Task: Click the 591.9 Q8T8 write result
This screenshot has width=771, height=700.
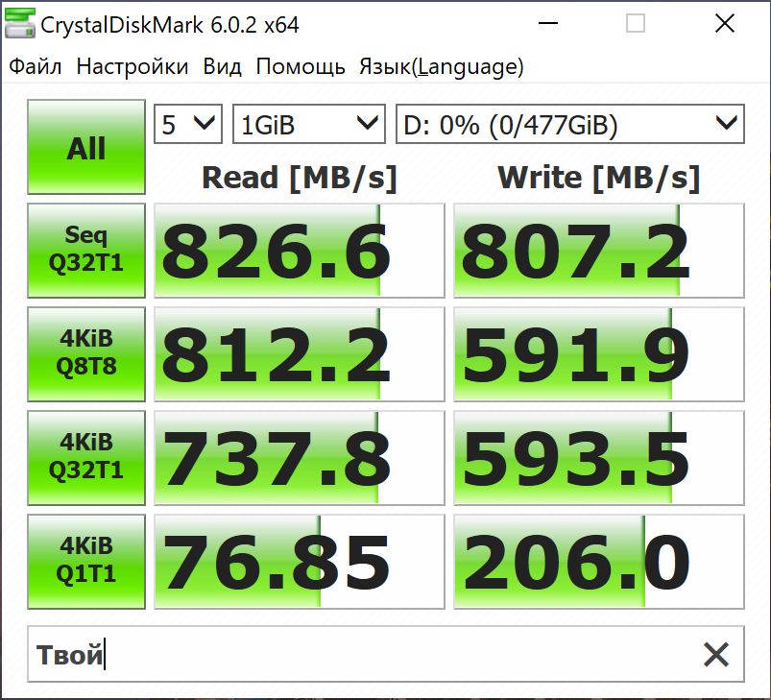Action: click(x=599, y=354)
